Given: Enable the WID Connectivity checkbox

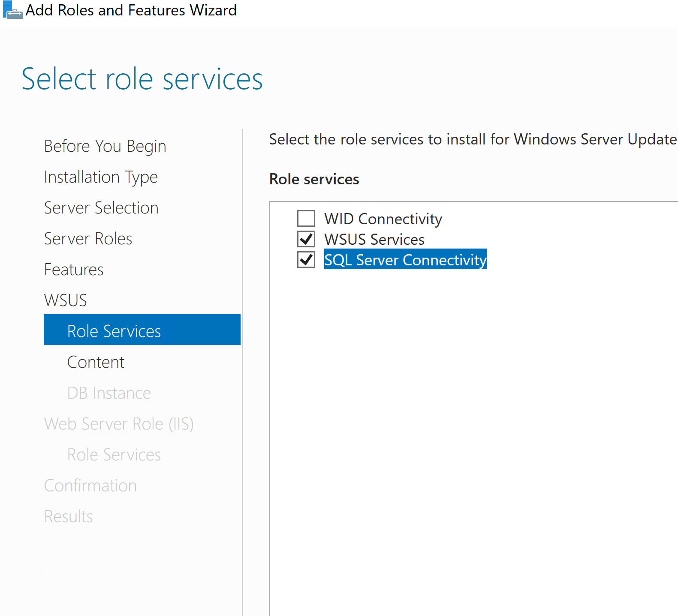Looking at the screenshot, I should click(306, 219).
